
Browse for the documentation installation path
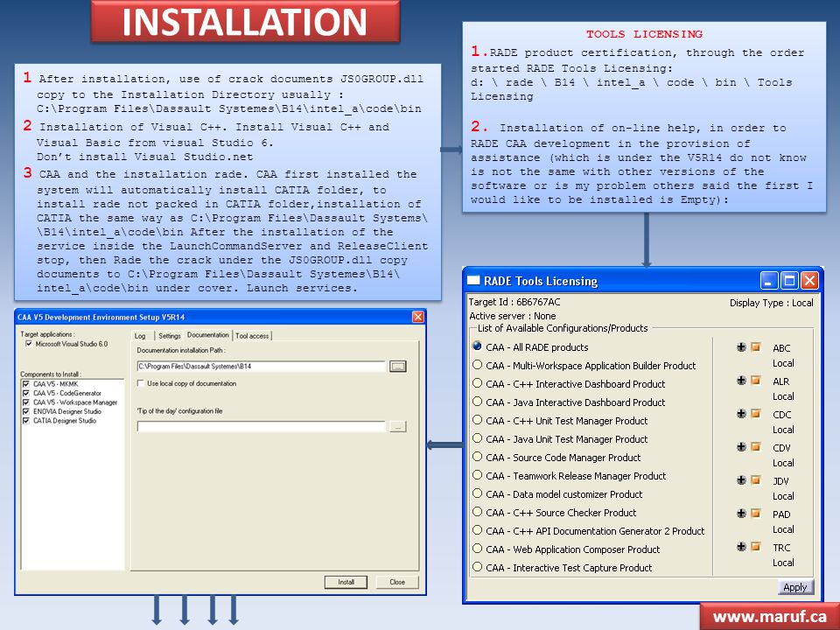[x=397, y=367]
